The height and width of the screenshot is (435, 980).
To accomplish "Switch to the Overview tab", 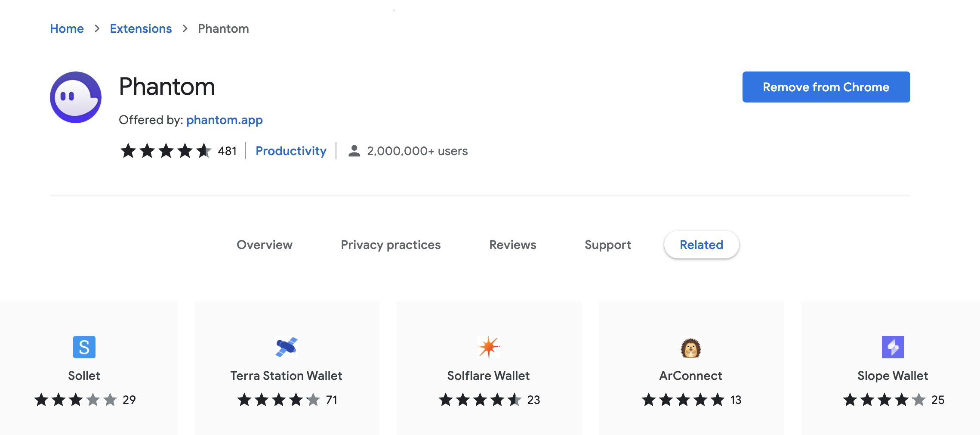I will (265, 245).
